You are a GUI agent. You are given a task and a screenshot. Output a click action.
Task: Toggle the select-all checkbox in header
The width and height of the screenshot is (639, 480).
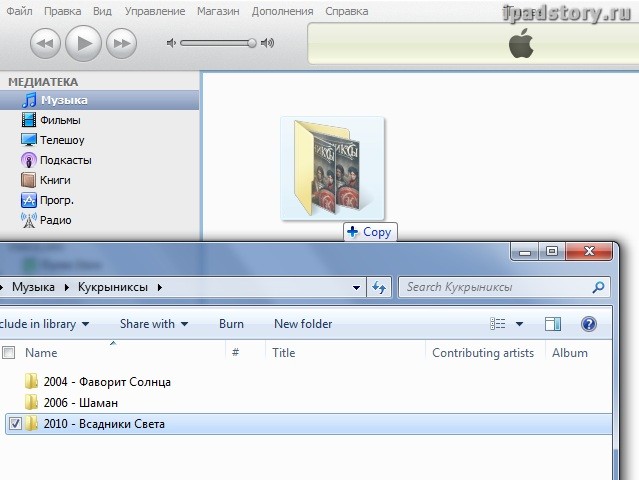tap(9, 352)
